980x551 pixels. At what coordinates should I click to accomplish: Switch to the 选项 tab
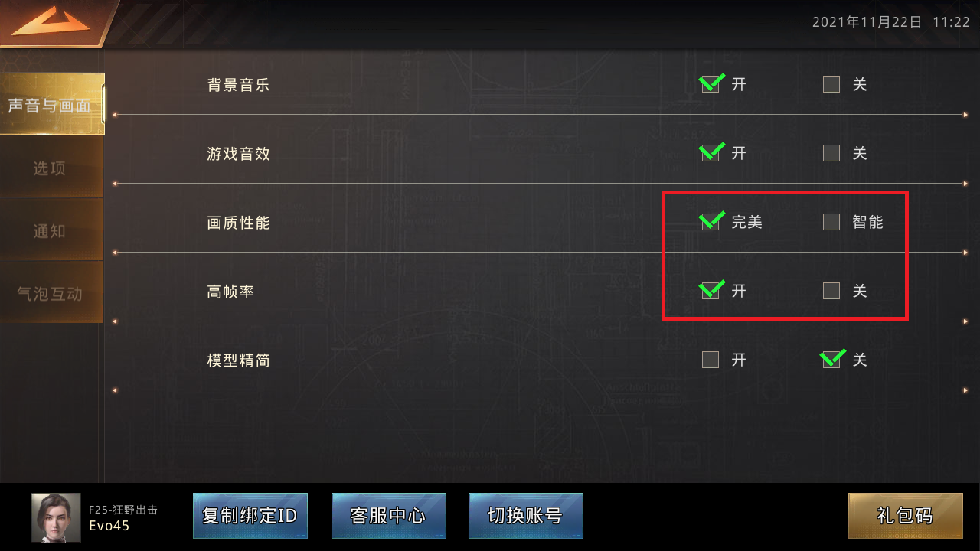(x=51, y=168)
